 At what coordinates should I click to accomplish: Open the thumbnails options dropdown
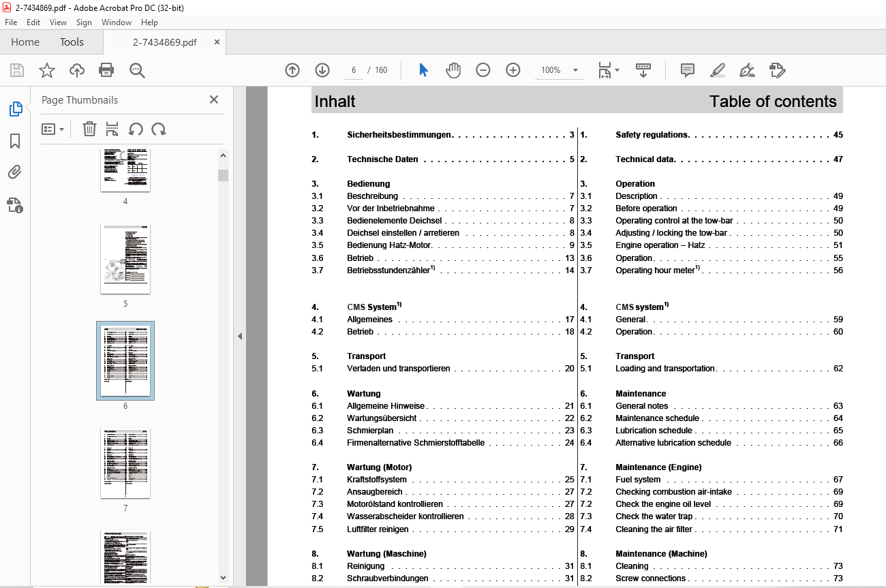tap(53, 129)
